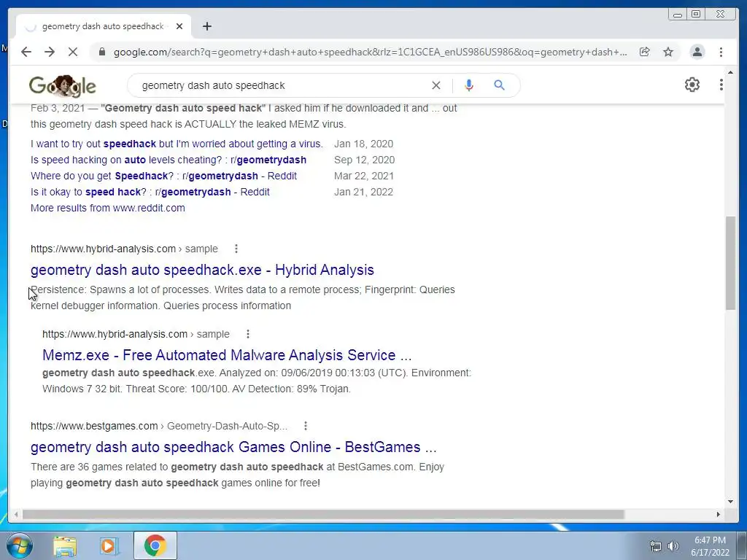Open About this result for Memz.exe
This screenshot has height=560, width=747.
[x=248, y=334]
